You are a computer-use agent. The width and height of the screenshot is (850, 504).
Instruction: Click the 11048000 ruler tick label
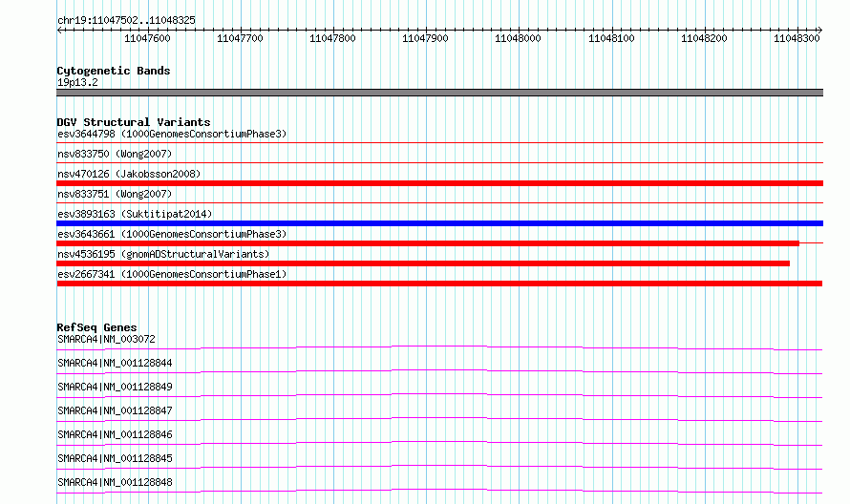click(519, 38)
